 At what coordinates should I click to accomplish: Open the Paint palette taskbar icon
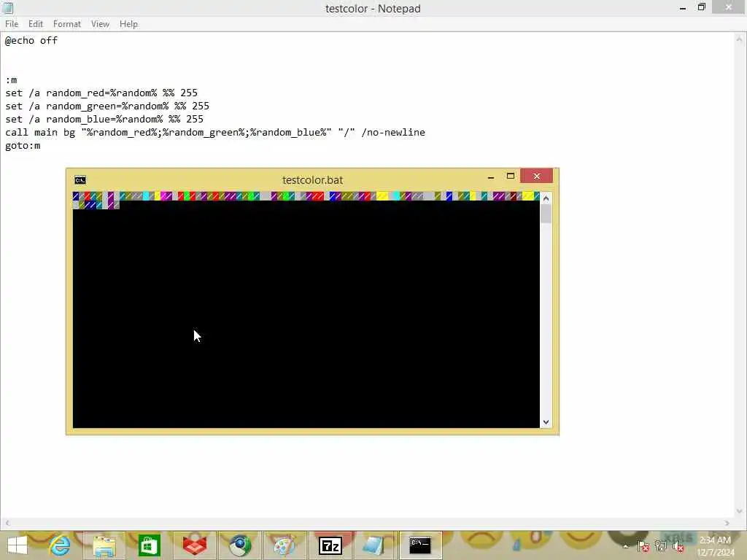pyautogui.click(x=285, y=545)
